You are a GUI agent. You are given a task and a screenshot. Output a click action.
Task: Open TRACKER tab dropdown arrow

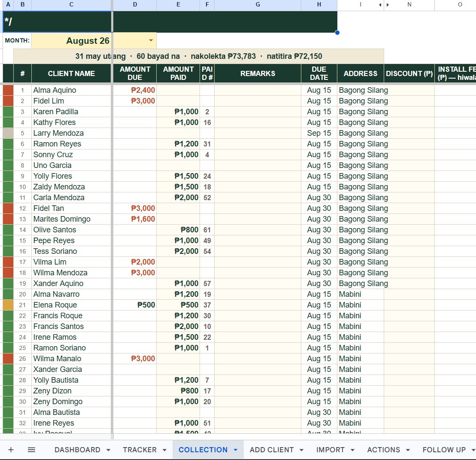click(x=164, y=450)
